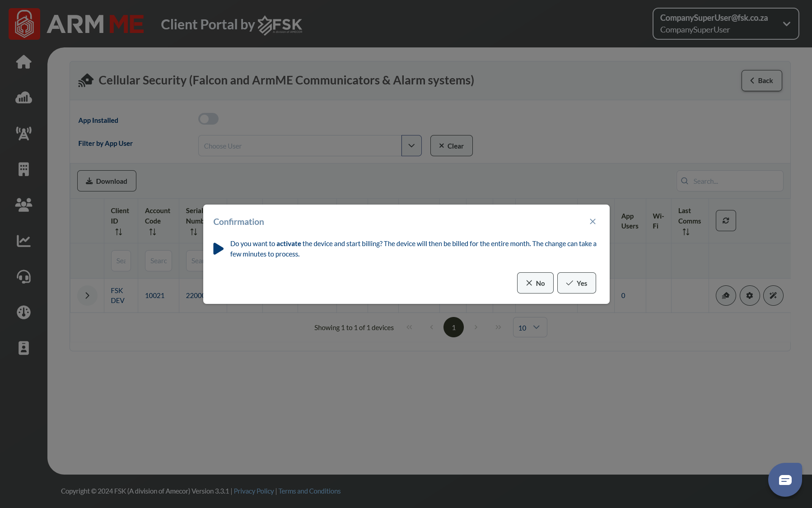Open the chat widget bubble

tap(785, 480)
